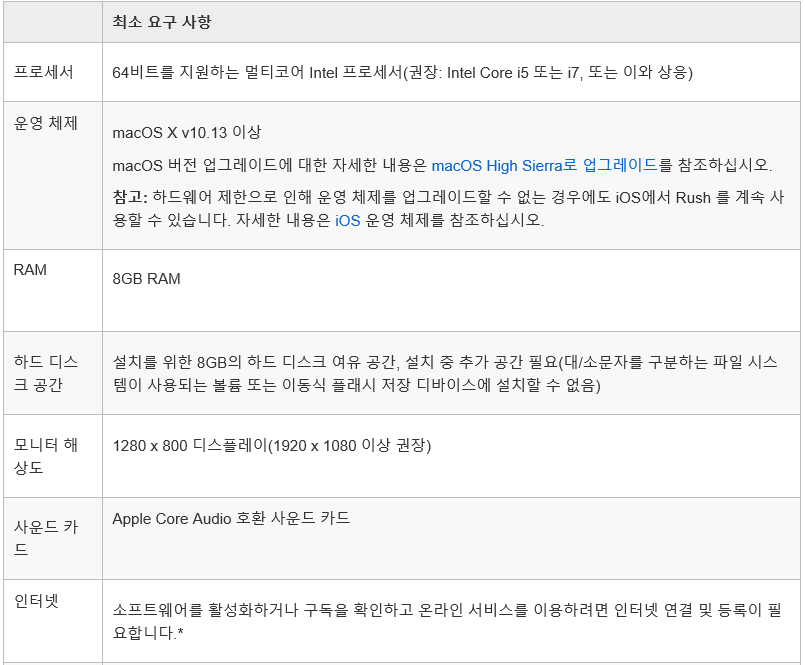Click the 사운드 카드 row label
This screenshot has height=665, width=805.
coord(46,538)
